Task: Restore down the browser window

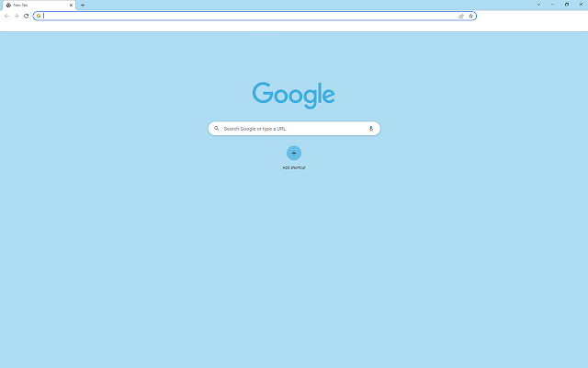Action: pos(567,5)
